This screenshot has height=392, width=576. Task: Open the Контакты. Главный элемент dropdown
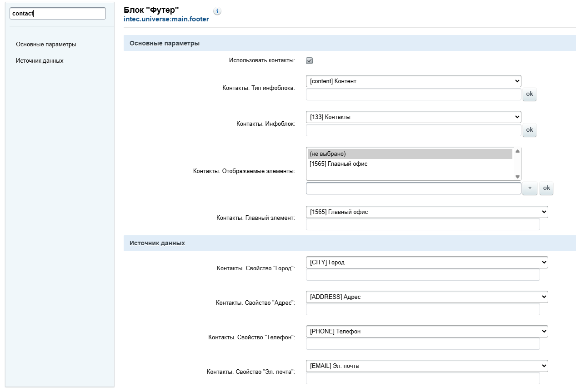pyautogui.click(x=427, y=212)
